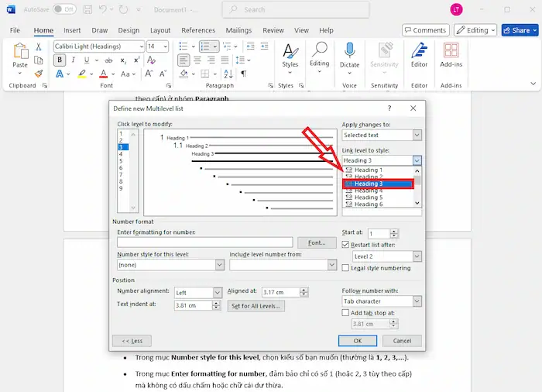
Task: Check Add tab stop at option
Action: pyautogui.click(x=345, y=313)
